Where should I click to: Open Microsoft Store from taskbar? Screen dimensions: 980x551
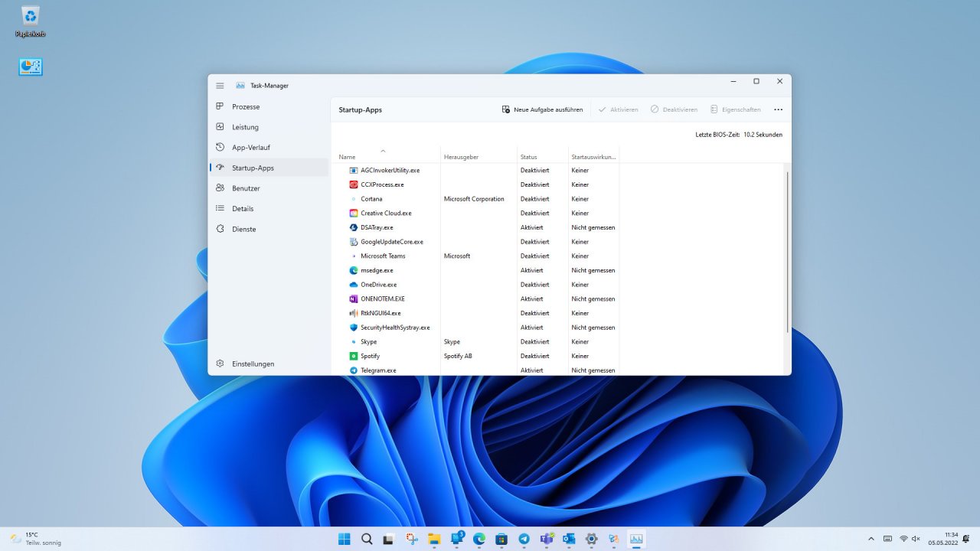point(501,539)
